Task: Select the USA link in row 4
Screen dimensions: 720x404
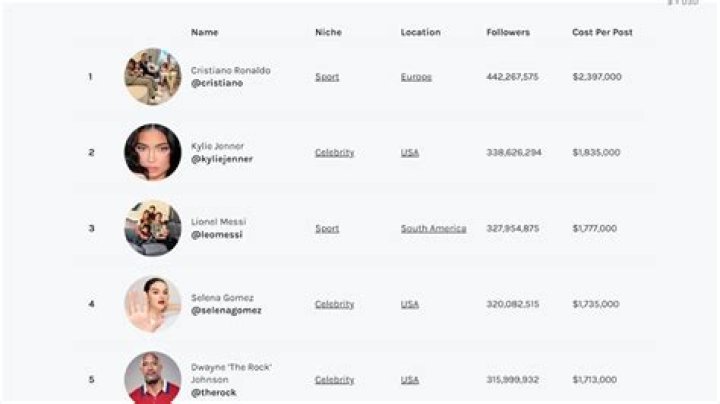Action: 410,304
